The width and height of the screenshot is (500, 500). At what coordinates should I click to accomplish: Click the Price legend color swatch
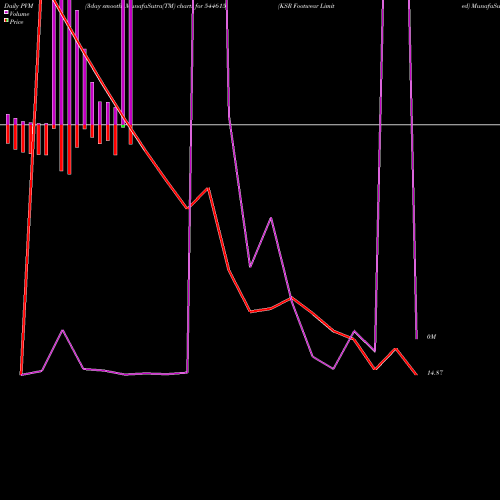pyautogui.click(x=6, y=20)
